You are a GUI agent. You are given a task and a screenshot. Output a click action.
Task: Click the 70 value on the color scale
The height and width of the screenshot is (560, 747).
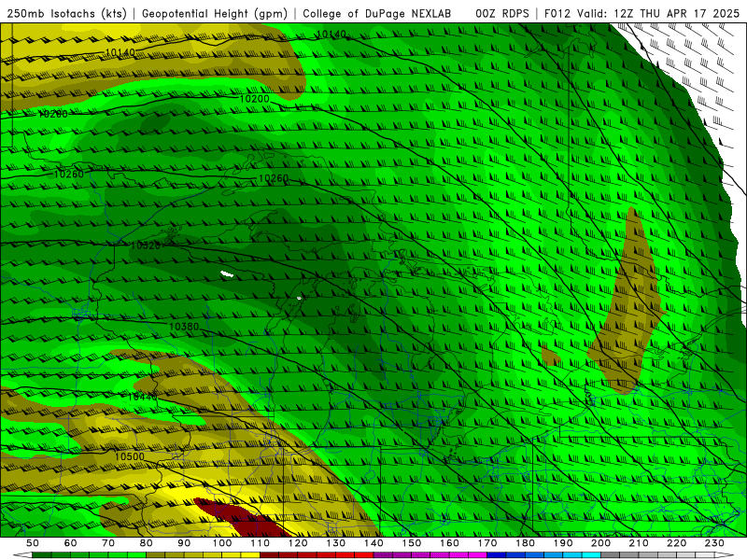point(108,543)
